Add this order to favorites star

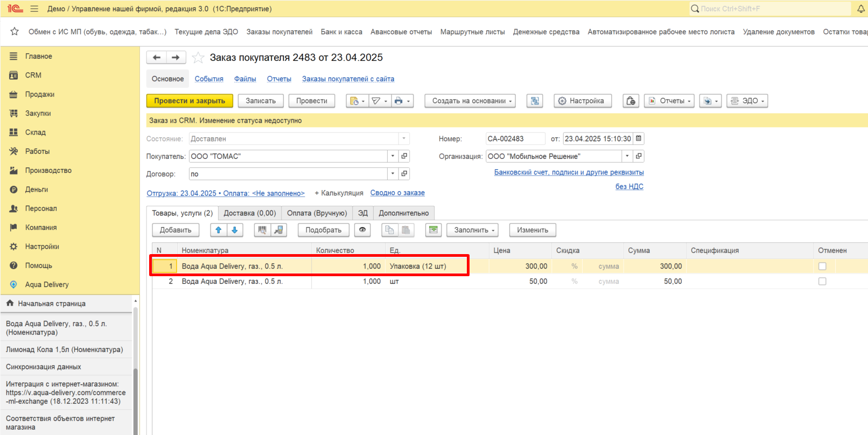click(198, 58)
